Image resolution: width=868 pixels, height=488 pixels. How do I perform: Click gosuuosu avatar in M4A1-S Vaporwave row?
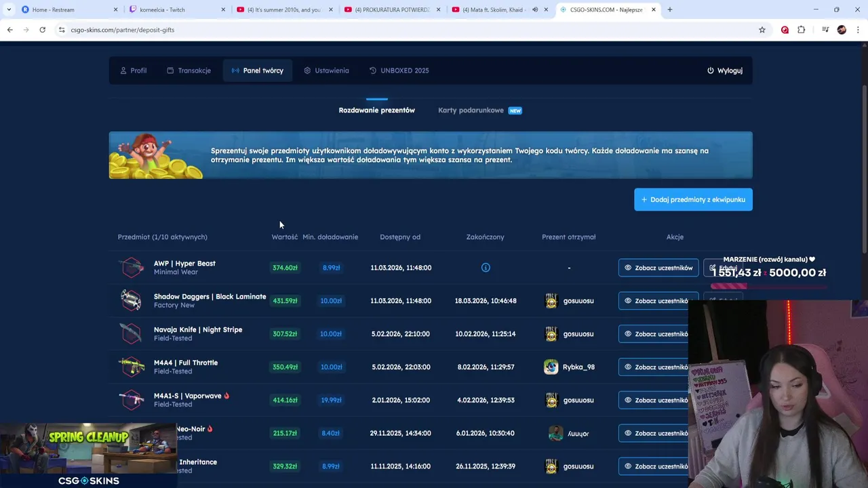(x=551, y=401)
